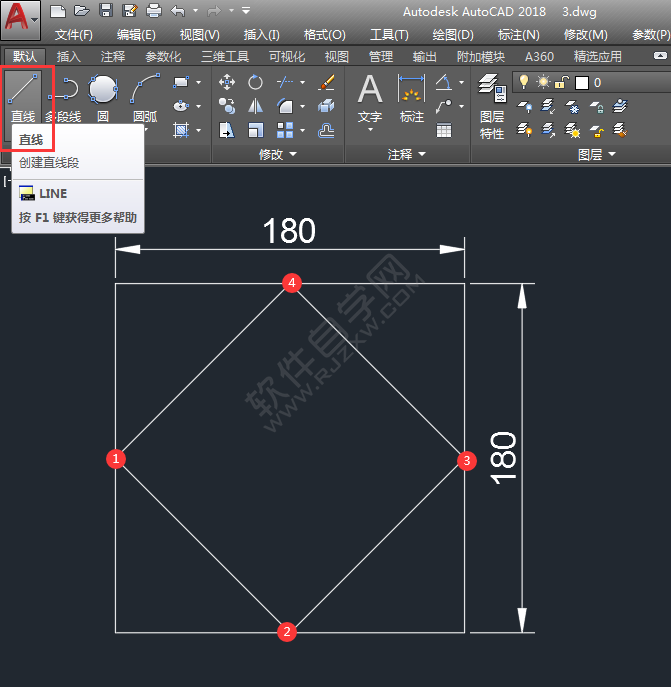Activate the Rectangular Array tool
This screenshot has height=687, width=671.
[x=285, y=130]
